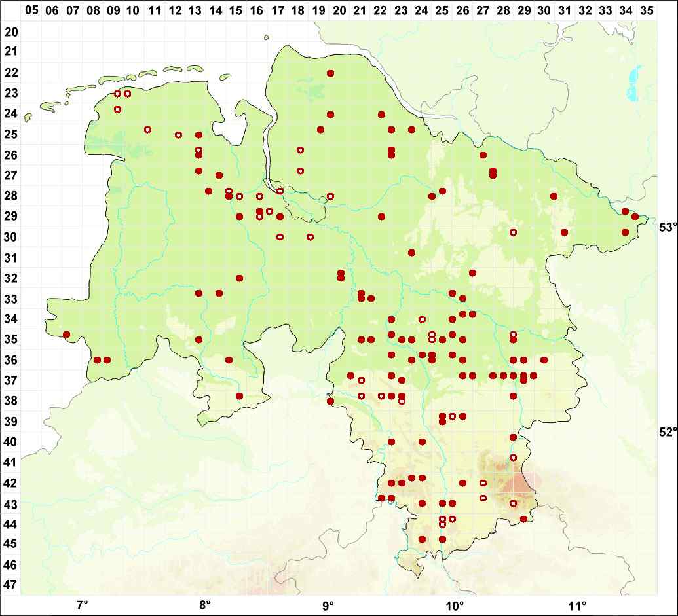Viewport: 678px width, 616px height.
Task: Click column header 16 on top axis
Action: 257,10
